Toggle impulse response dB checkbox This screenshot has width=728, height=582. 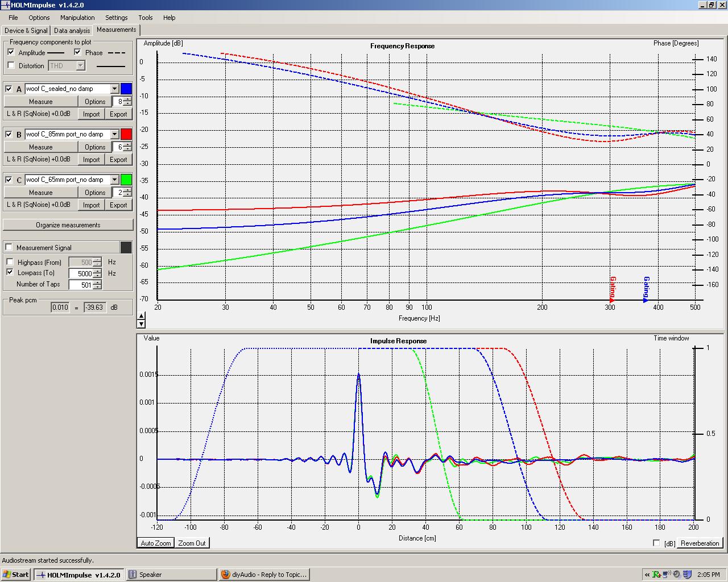click(x=656, y=543)
